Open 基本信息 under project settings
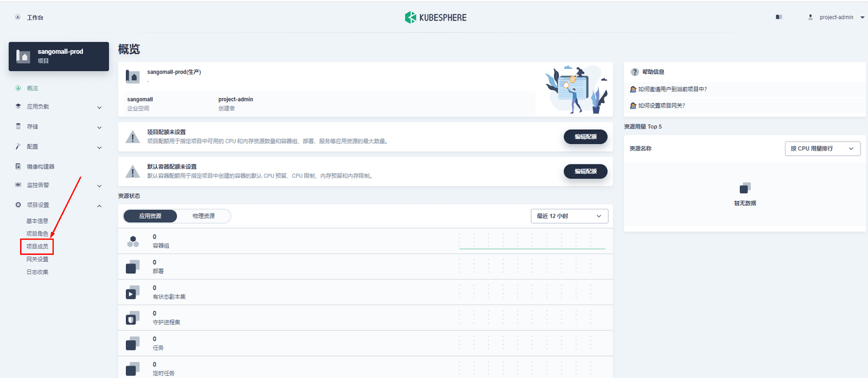868x378 pixels. coord(37,221)
